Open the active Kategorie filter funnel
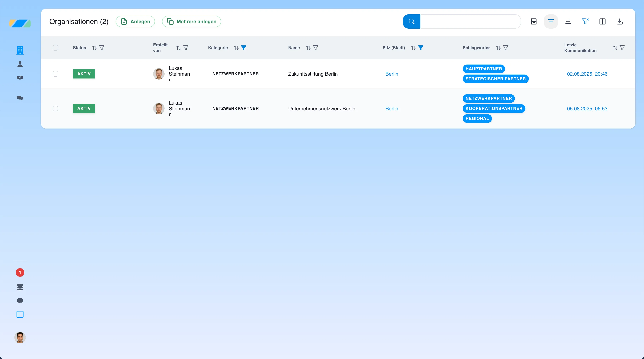This screenshot has height=359, width=644. (244, 48)
